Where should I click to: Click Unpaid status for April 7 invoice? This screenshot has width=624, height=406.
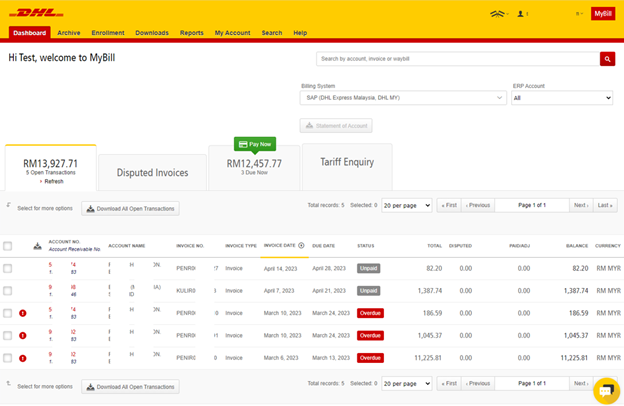click(x=369, y=291)
